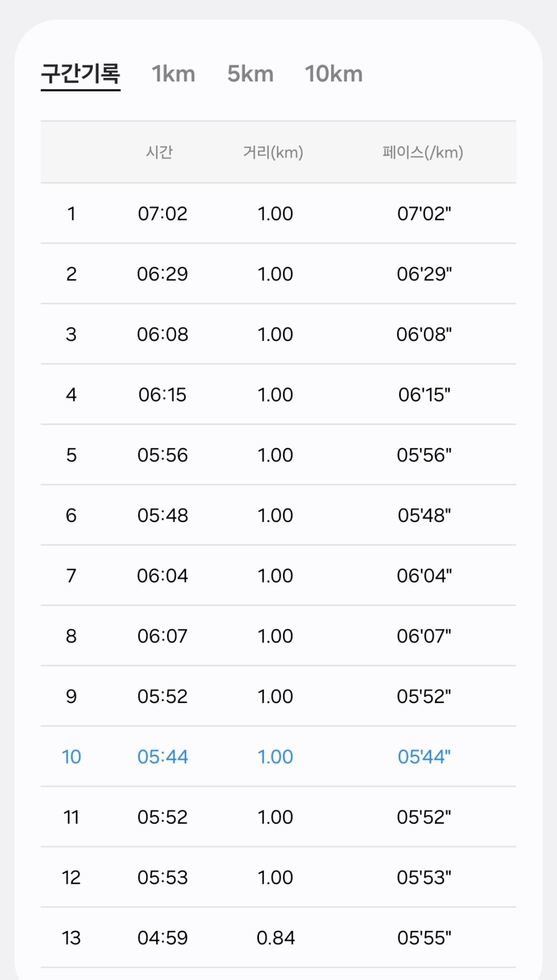The width and height of the screenshot is (557, 980).
Task: Tap lap 13 distance 0.84
Action: click(x=276, y=938)
